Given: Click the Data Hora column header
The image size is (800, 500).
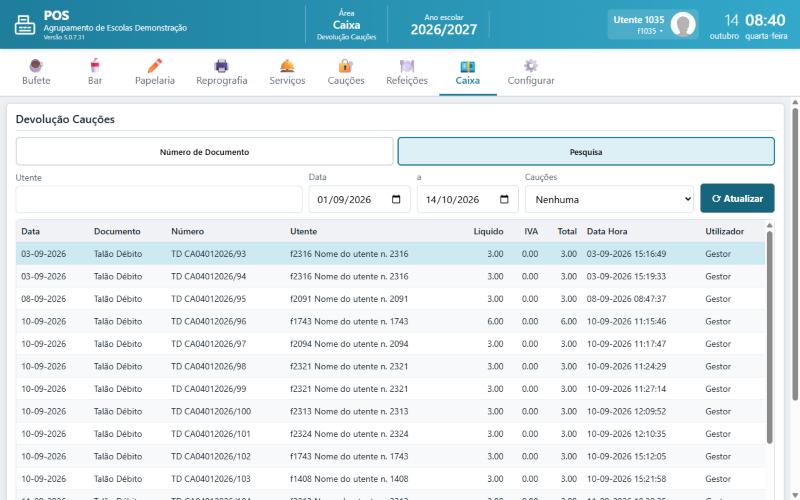Looking at the screenshot, I should tap(607, 231).
